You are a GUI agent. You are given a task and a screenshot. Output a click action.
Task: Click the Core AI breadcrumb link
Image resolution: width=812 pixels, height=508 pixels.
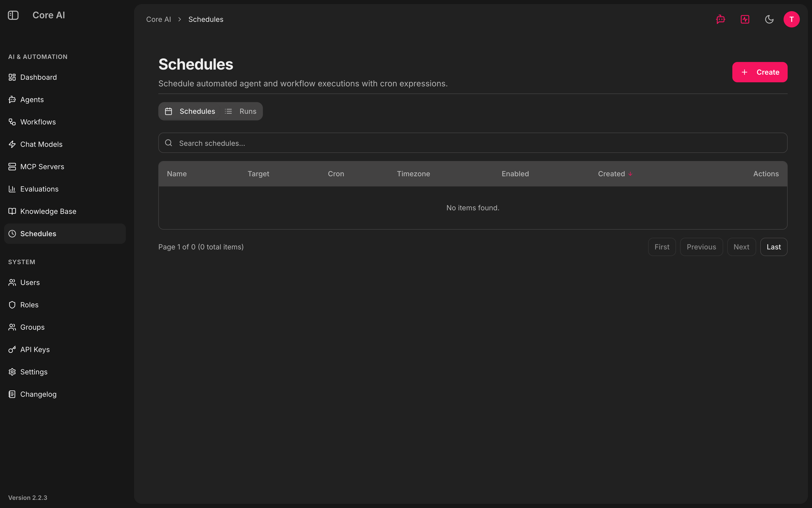tap(158, 20)
